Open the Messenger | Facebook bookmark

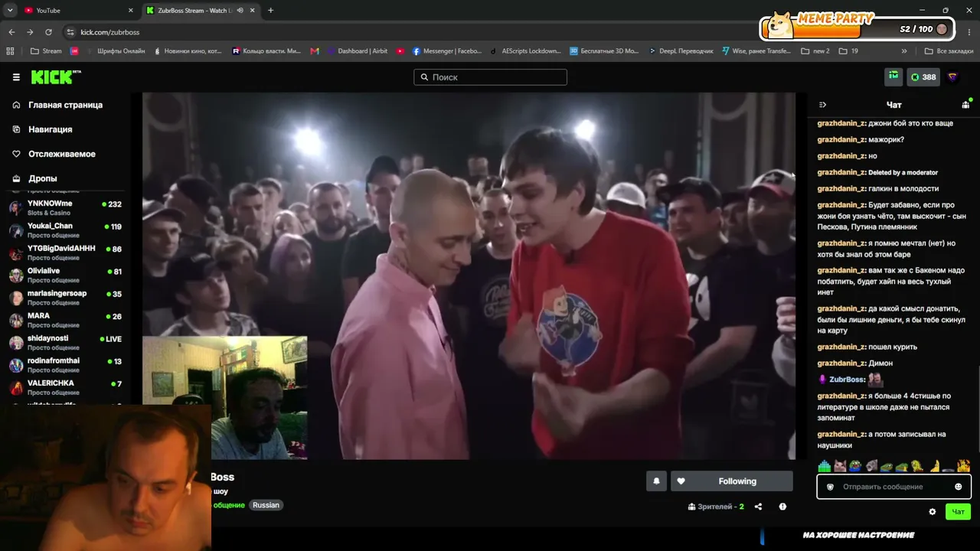(x=447, y=51)
